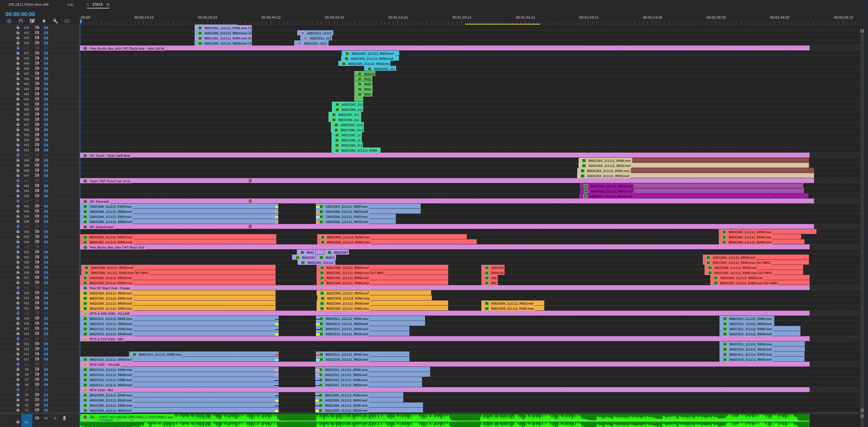Switch to the LxL sequence tab
This screenshot has height=427, width=868.
(70, 4)
